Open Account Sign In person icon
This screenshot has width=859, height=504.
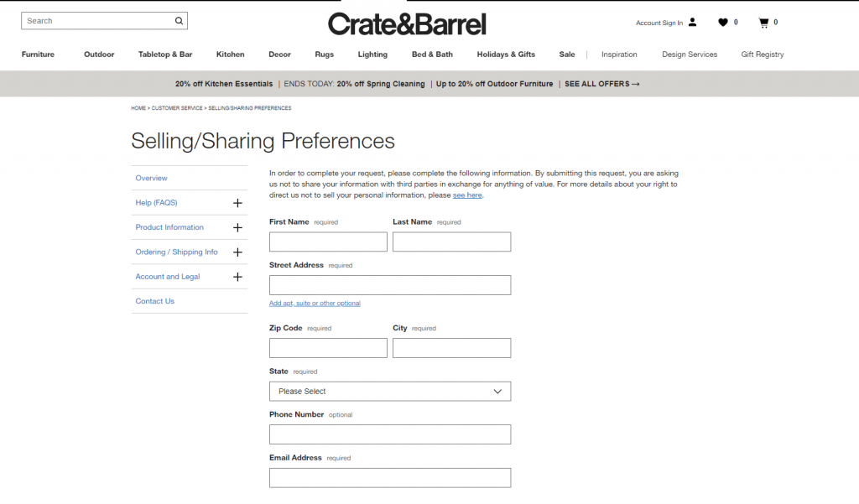(691, 23)
